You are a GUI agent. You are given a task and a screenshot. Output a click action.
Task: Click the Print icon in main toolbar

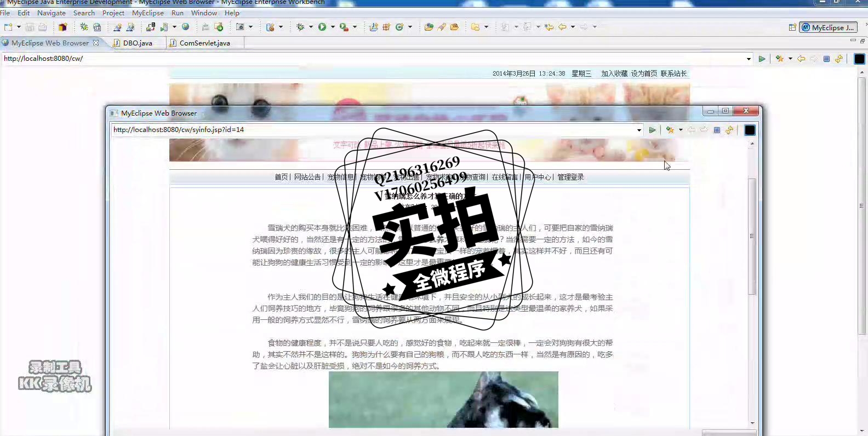click(x=42, y=27)
